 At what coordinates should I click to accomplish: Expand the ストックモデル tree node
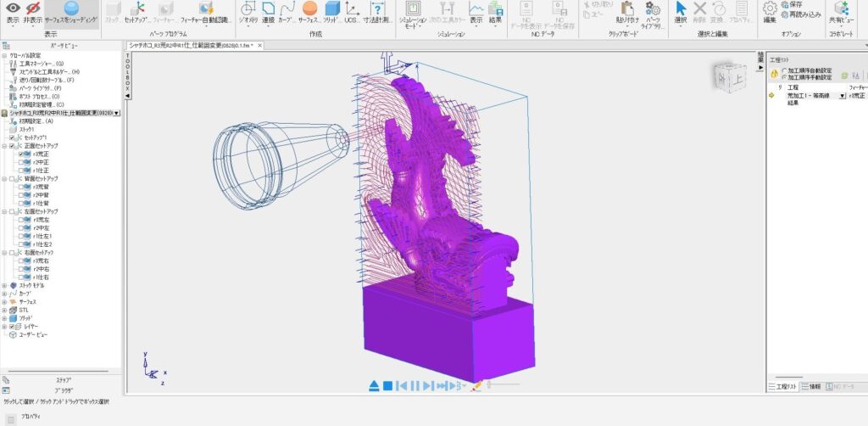(x=4, y=285)
